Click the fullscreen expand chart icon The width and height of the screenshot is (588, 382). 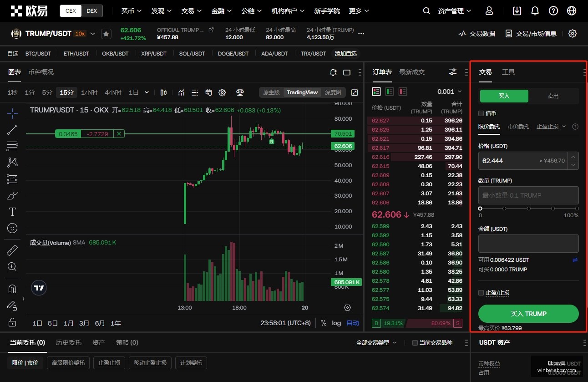point(355,92)
